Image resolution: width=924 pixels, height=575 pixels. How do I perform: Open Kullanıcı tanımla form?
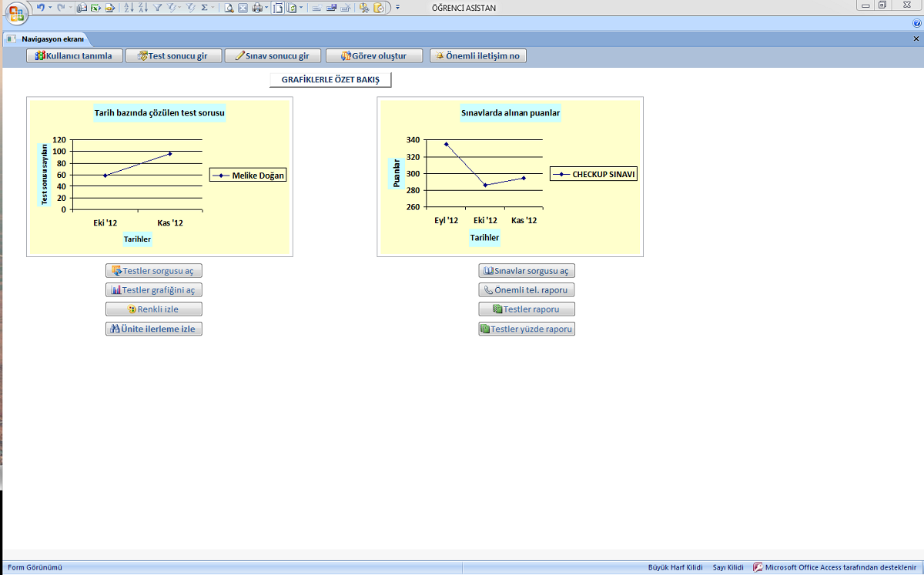(x=75, y=56)
